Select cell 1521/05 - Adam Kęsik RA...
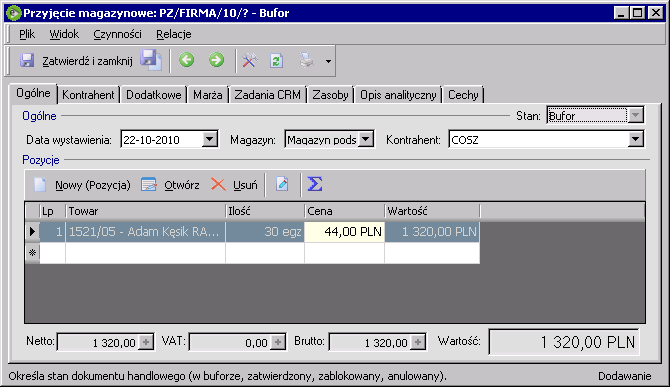The height and width of the screenshot is (387, 670). tap(145, 232)
